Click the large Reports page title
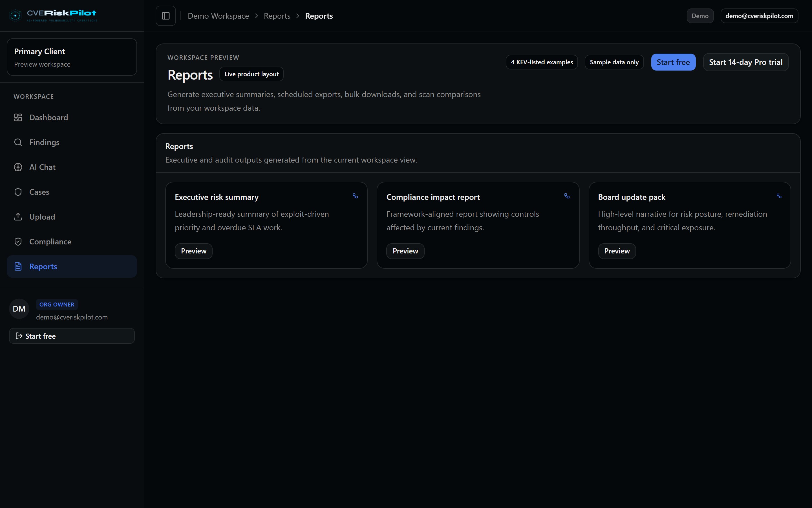Screen dimensions: 812x508 coord(190,75)
